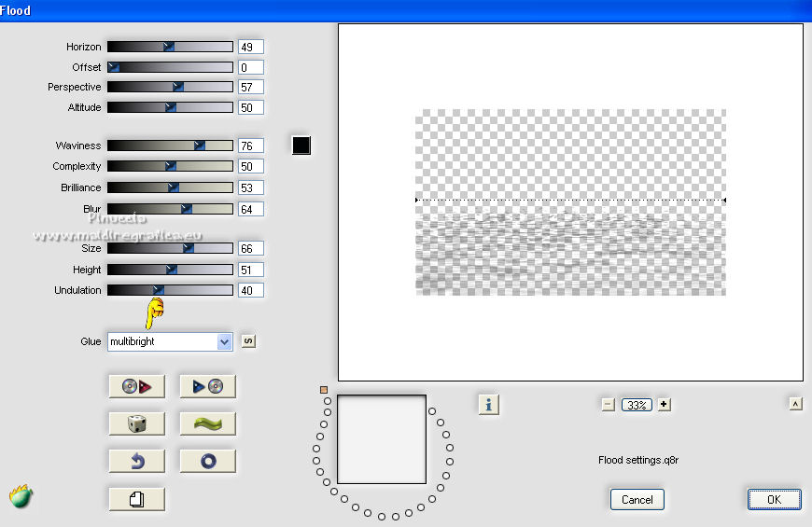This screenshot has height=527, width=812.
Task: Click the zoom in plus button
Action: (x=664, y=404)
